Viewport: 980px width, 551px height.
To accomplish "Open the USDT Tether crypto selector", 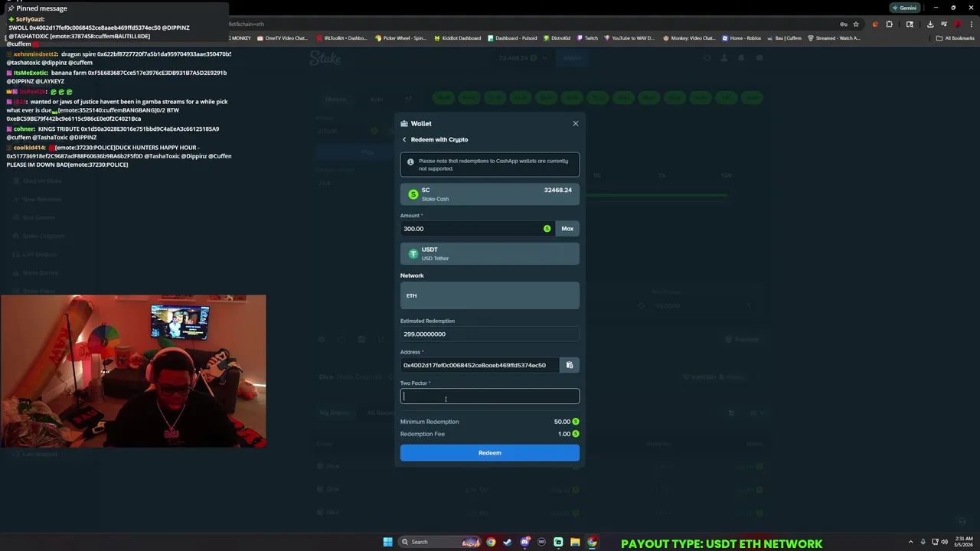I will click(489, 253).
